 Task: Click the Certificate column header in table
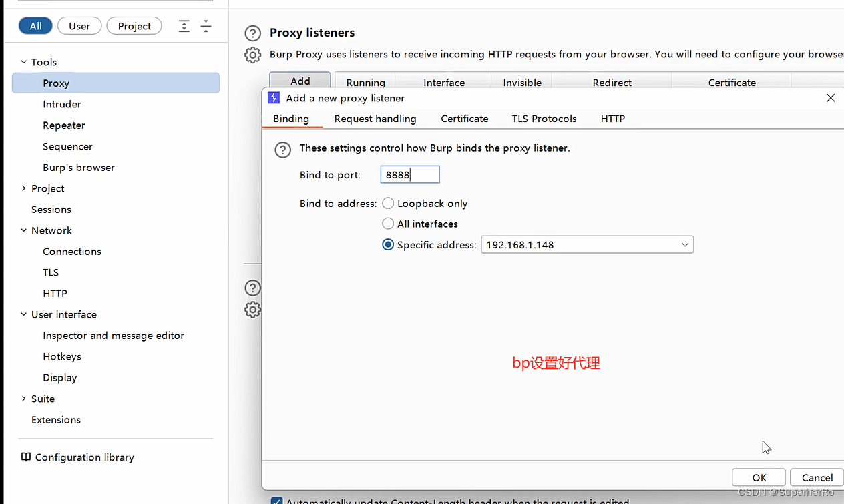click(732, 82)
